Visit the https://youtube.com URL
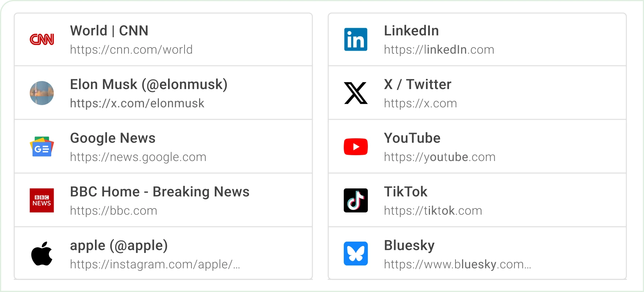 (439, 157)
